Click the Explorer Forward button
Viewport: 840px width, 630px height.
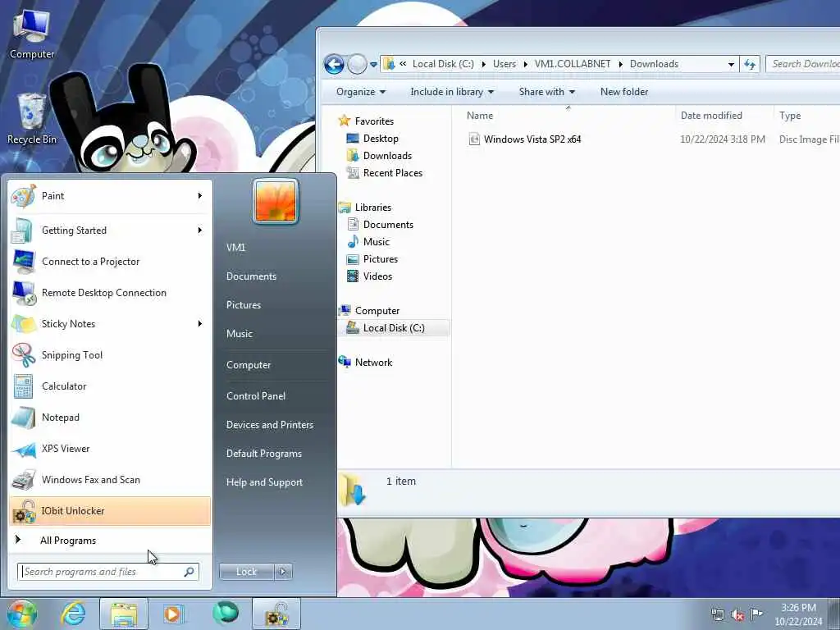pos(357,64)
